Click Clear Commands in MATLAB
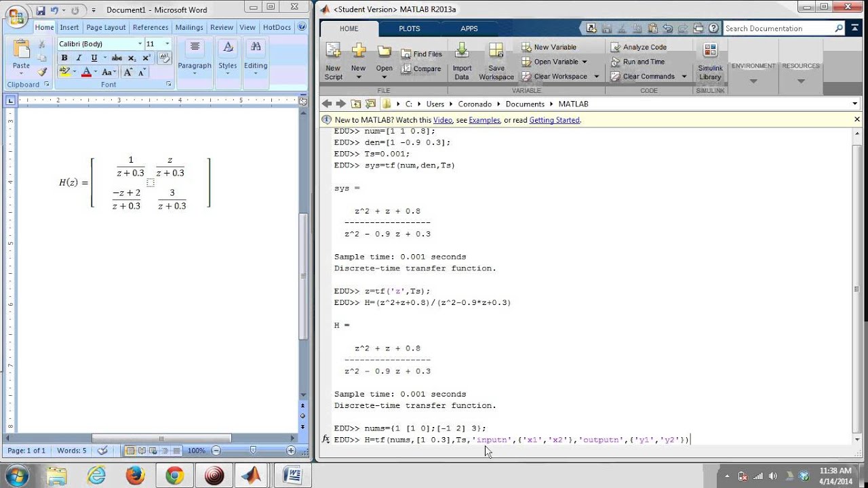Image resolution: width=868 pixels, height=488 pixels. 642,77
